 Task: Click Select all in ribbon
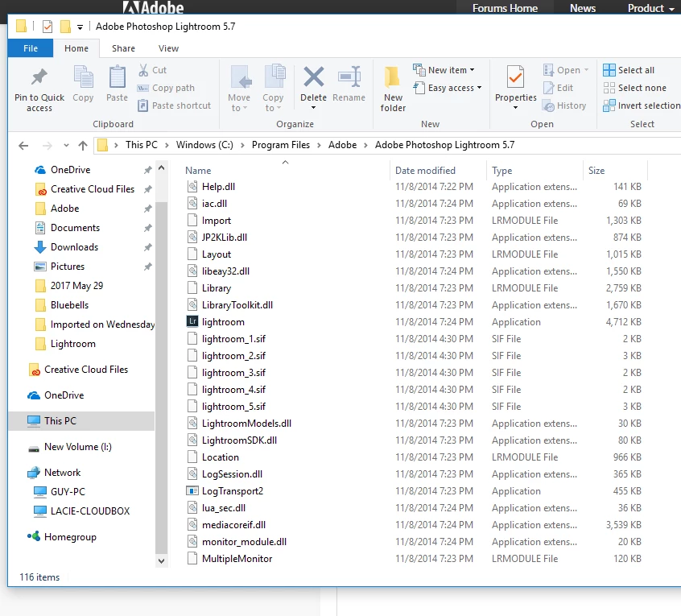point(629,70)
